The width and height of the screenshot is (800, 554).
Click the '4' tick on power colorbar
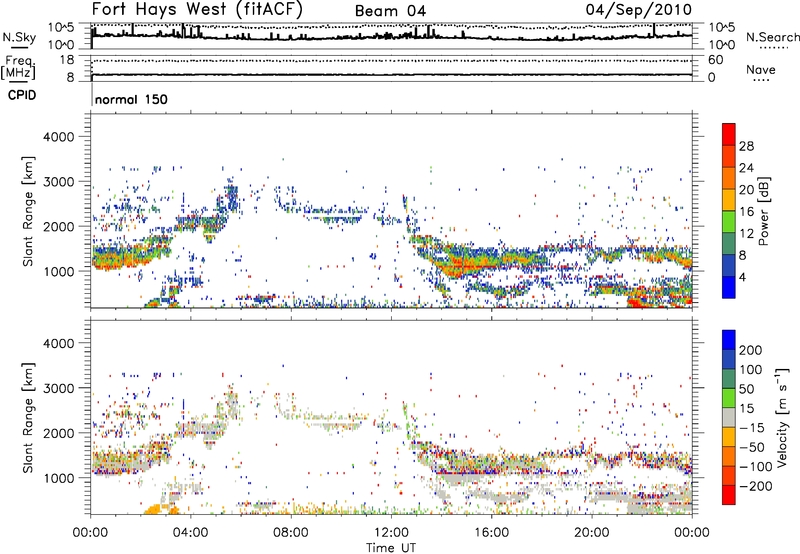click(743, 277)
